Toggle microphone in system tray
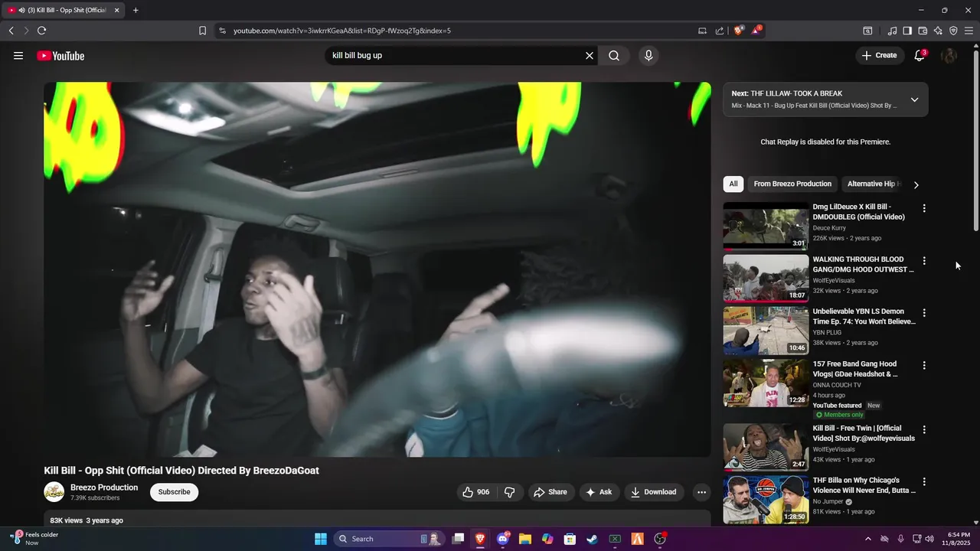Image resolution: width=980 pixels, height=551 pixels. click(x=900, y=539)
